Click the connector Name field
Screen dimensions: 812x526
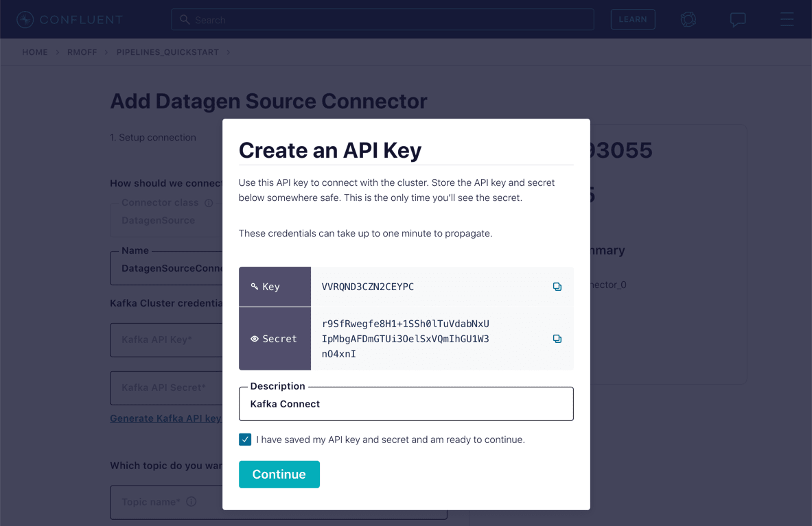click(166, 268)
